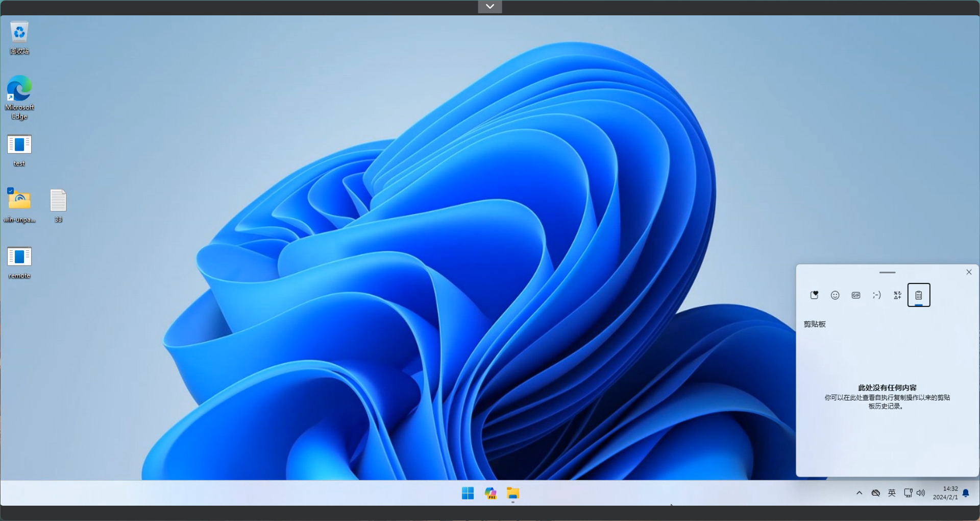Screen dimensions: 980x521
Task: Open network settings tray icon
Action: 908,493
